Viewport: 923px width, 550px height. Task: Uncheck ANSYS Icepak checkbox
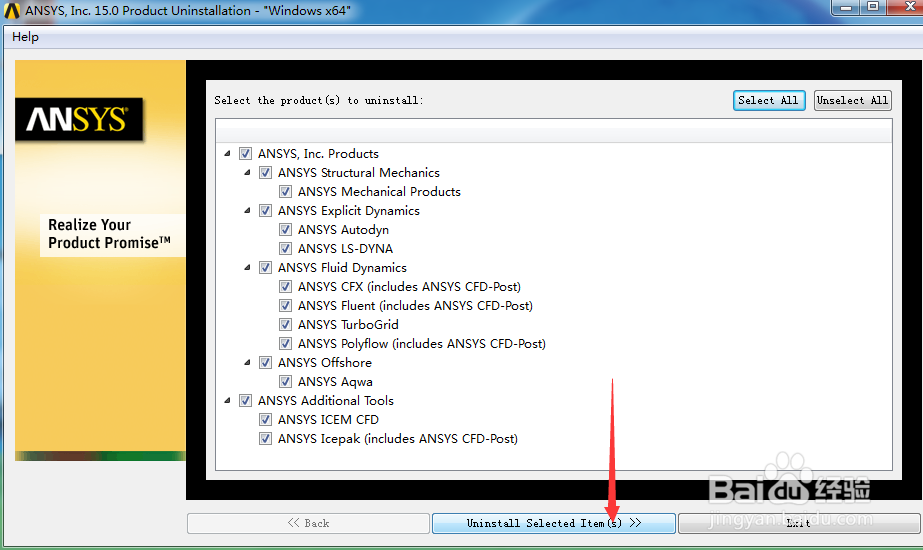click(265, 439)
